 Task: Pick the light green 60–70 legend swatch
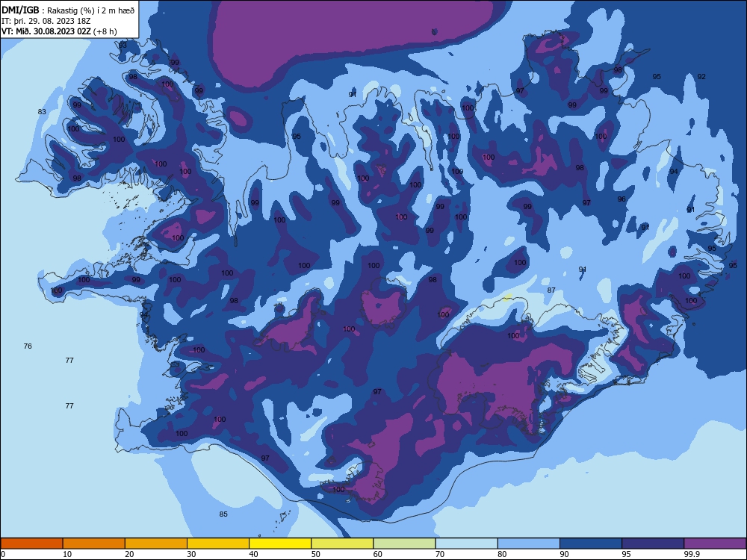[404, 544]
